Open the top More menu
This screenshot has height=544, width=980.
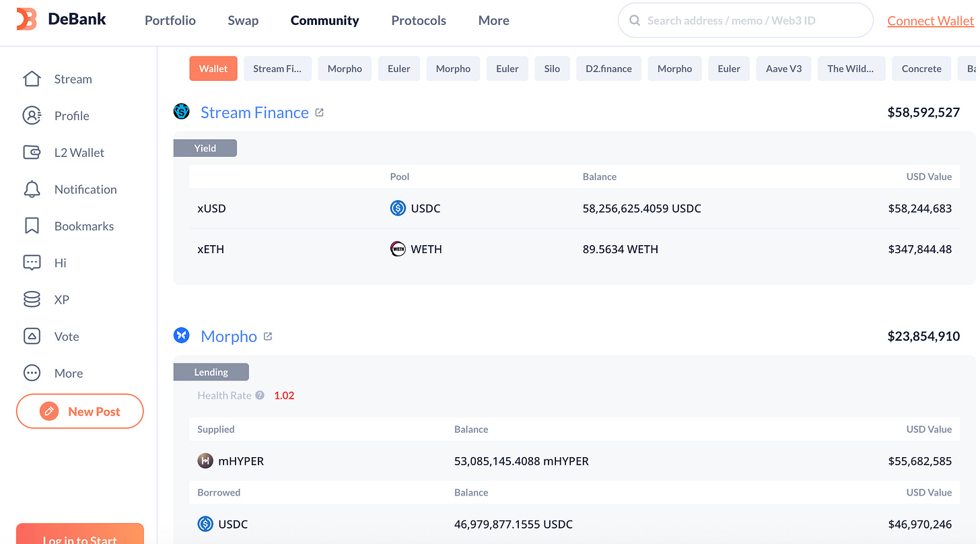tap(494, 20)
